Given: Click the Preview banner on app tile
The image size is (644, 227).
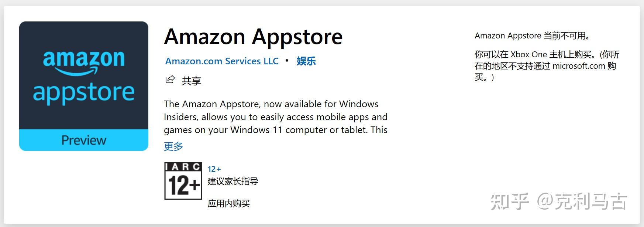Looking at the screenshot, I should (x=84, y=140).
